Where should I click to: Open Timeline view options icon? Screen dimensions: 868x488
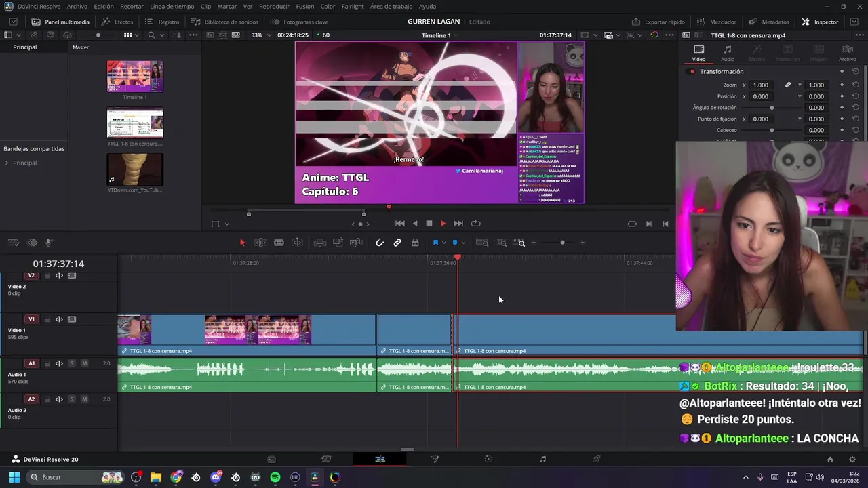tap(14, 243)
